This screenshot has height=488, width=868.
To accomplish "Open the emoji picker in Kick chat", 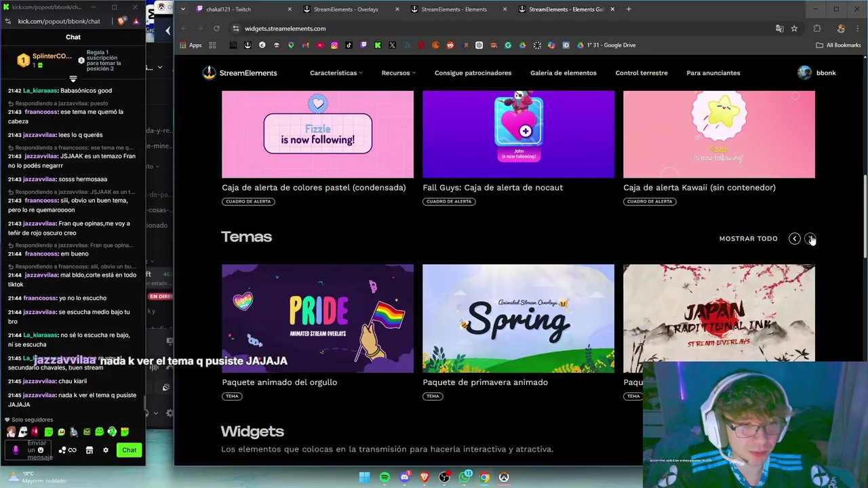I will click(41, 450).
